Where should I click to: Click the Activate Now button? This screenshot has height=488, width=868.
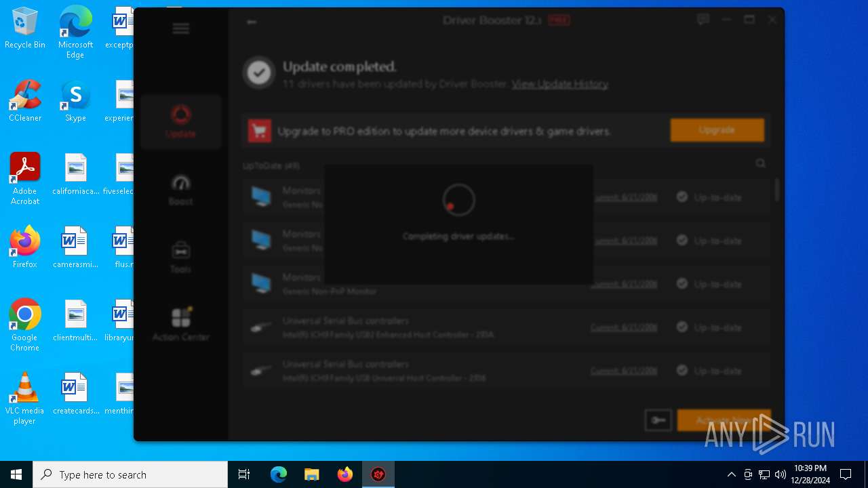724,420
